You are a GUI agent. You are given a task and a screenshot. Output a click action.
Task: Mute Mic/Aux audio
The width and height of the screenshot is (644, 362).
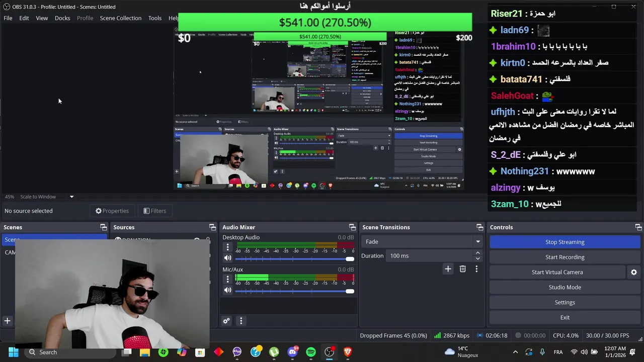pos(227,290)
